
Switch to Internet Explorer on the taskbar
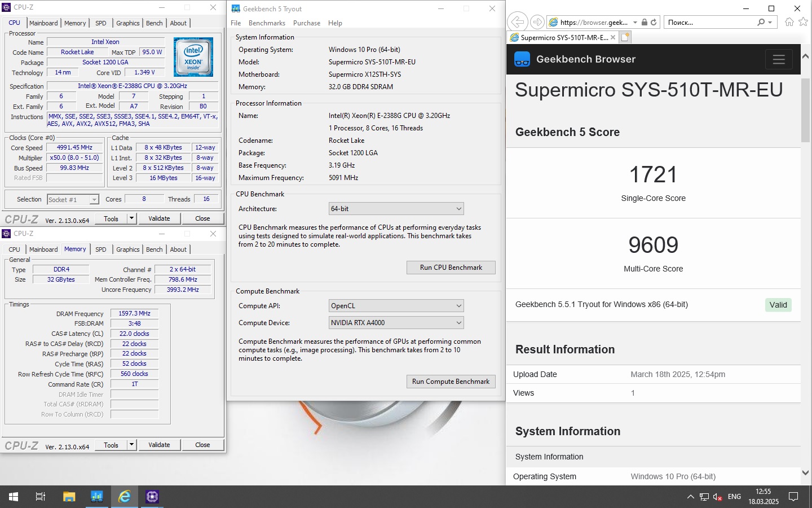tap(124, 497)
